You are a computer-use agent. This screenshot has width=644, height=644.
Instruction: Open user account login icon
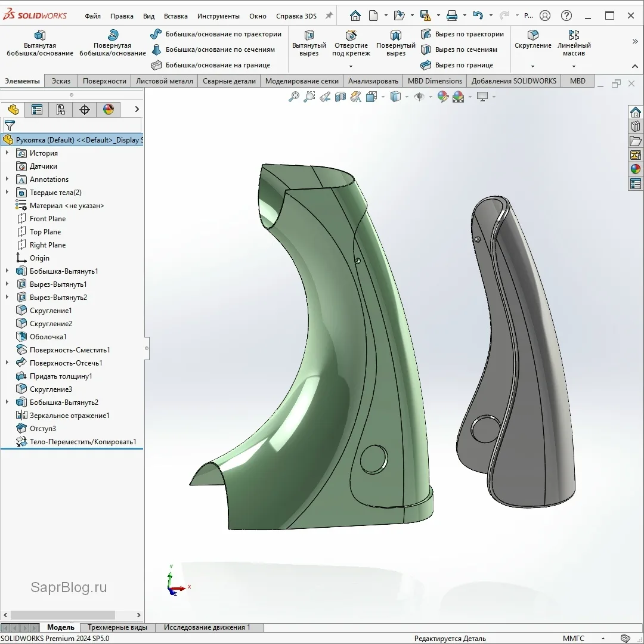tap(545, 16)
